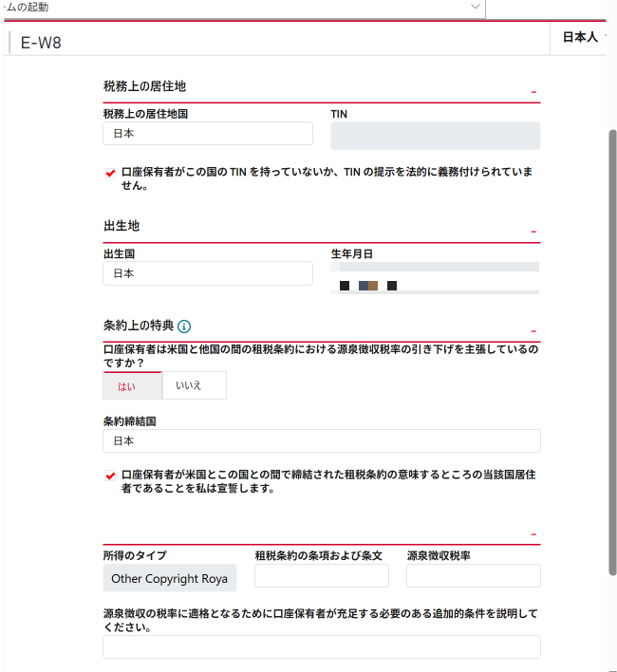Screen dimensions: 617x672
Task: Select はい for treaty rate reduction claim
Action: point(132,385)
